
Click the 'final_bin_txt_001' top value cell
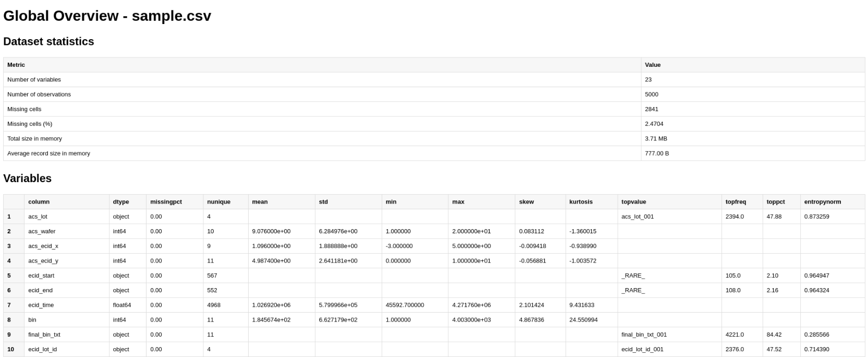click(x=644, y=335)
